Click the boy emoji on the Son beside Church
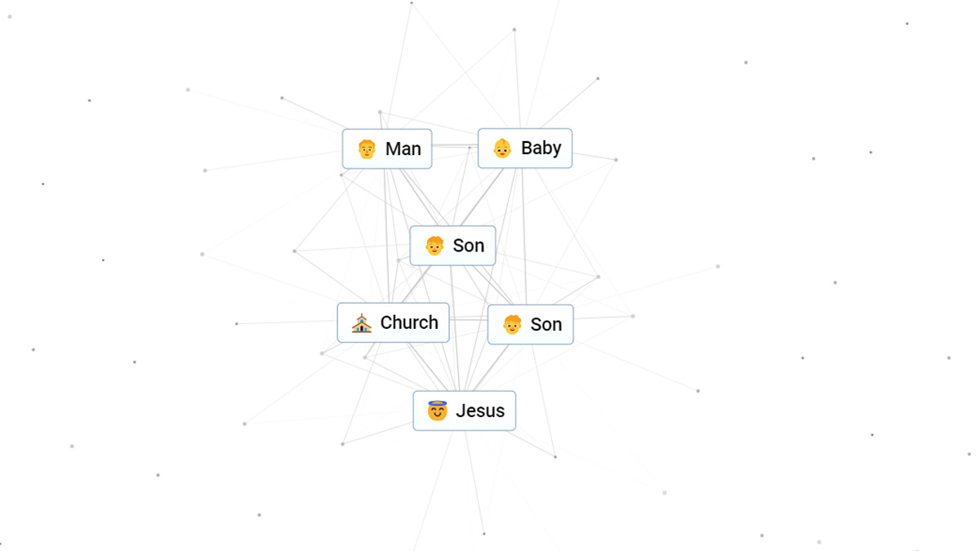This screenshot has height=551, width=980. point(512,324)
